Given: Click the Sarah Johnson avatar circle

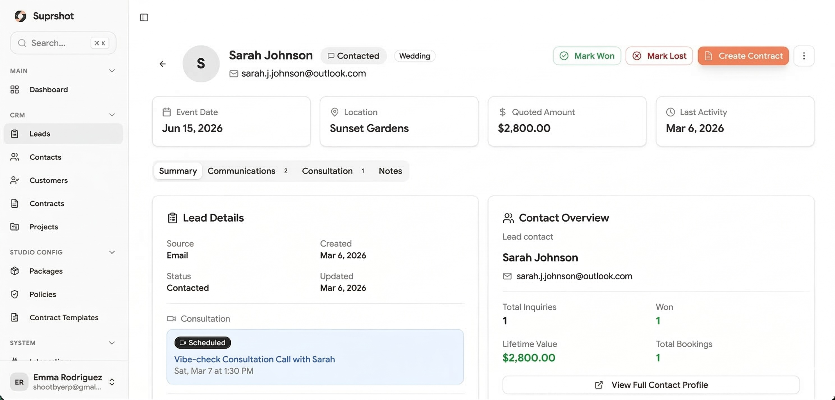Looking at the screenshot, I should [201, 63].
